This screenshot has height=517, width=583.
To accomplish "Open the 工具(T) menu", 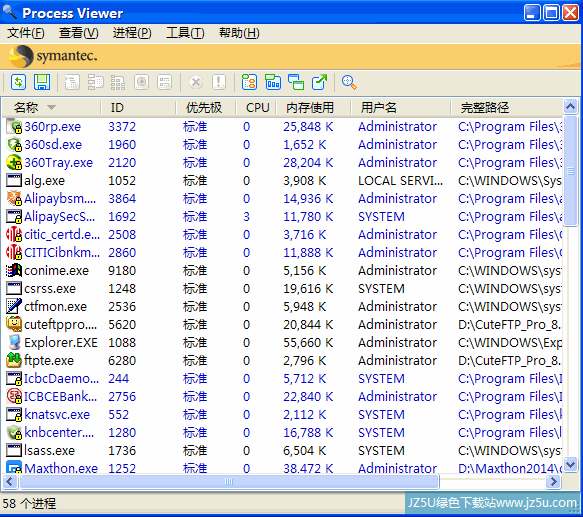I will [x=185, y=33].
